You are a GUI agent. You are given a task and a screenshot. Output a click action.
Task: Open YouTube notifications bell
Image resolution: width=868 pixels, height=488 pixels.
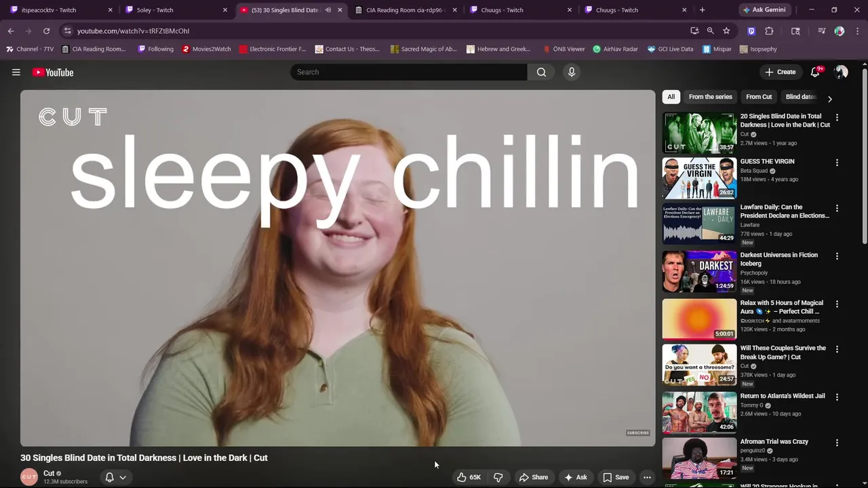(x=815, y=72)
